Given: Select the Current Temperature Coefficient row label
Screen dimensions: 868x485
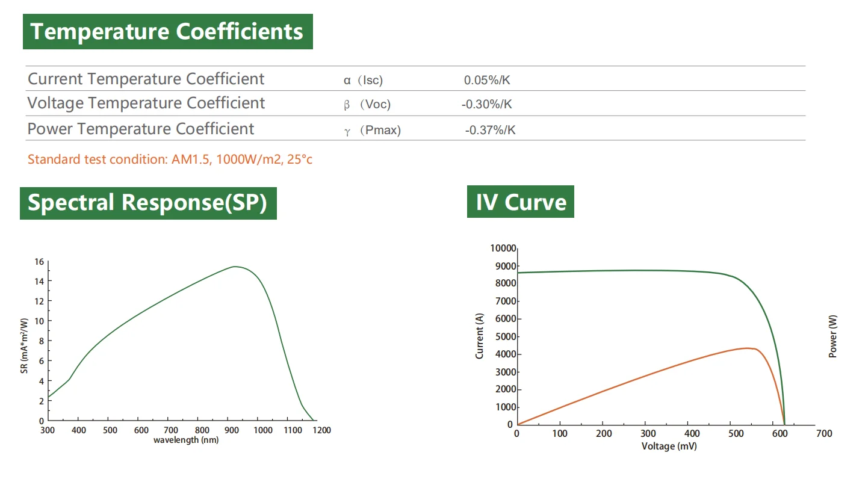Looking at the screenshot, I should click(146, 79).
